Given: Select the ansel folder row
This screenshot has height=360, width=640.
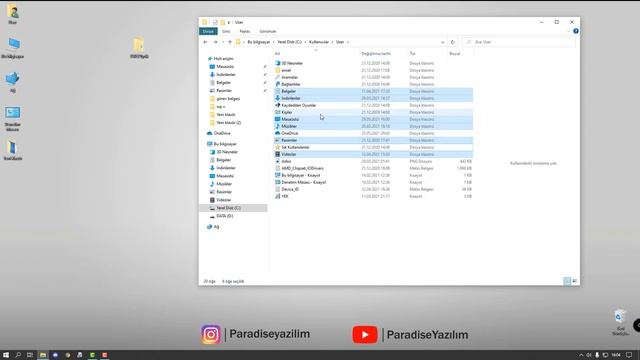Looking at the screenshot, I should pyautogui.click(x=374, y=70).
